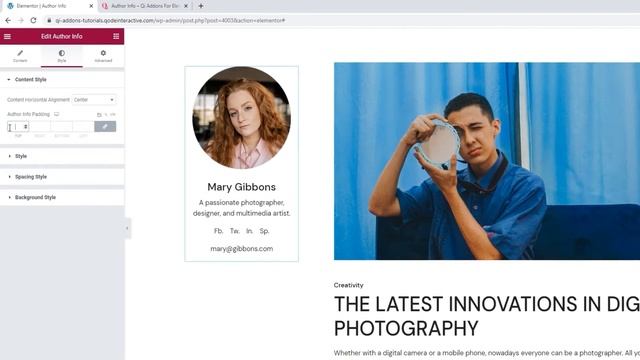640x360 pixels.
Task: Close the Qi Addons browser tab
Action: coord(186,6)
